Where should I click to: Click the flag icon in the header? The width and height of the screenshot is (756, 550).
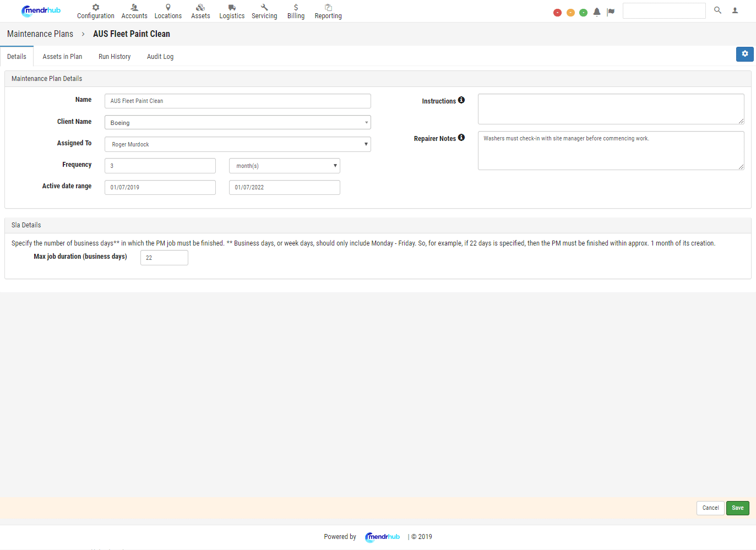[x=611, y=10]
